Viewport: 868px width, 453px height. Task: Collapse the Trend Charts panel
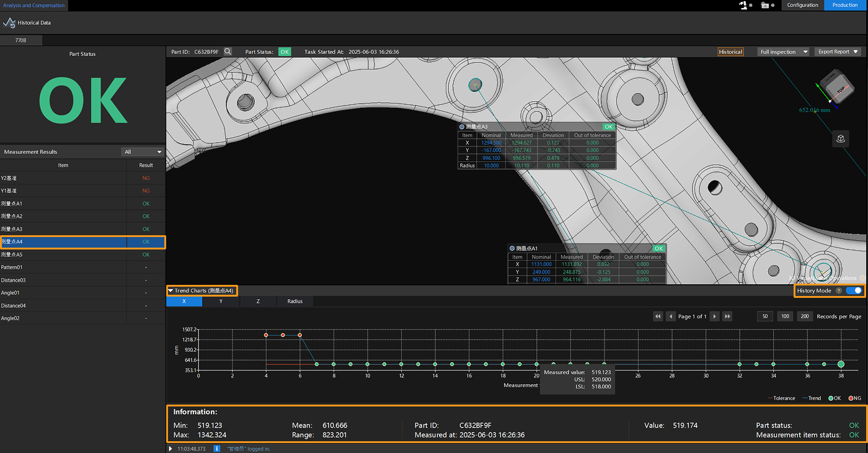point(170,290)
